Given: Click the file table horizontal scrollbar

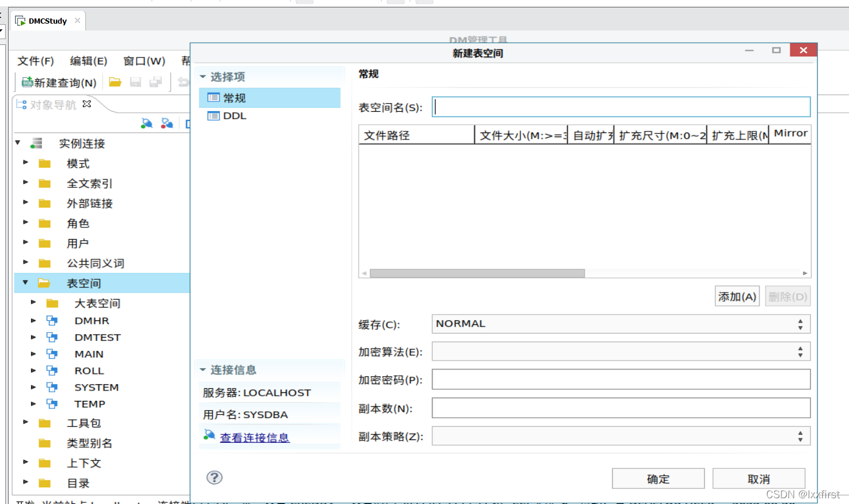Looking at the screenshot, I should [x=477, y=273].
